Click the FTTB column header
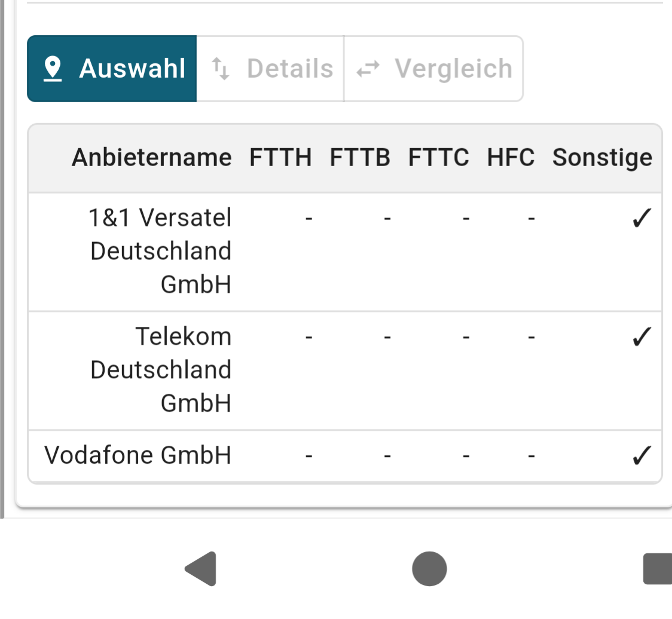 point(360,158)
